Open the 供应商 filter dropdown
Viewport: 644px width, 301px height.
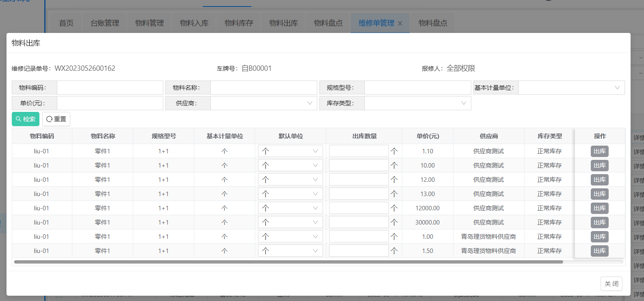(x=264, y=103)
